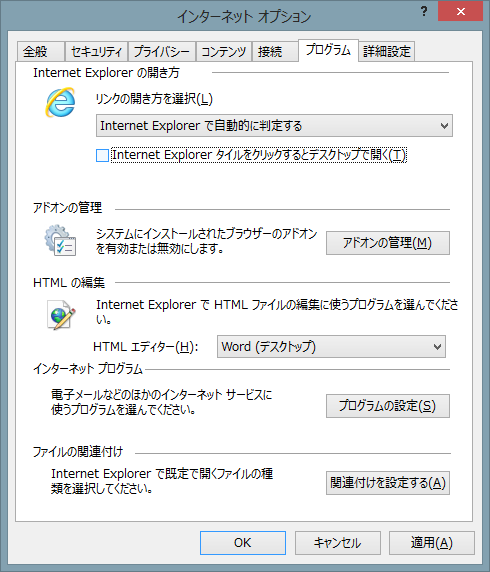
Task: Open the プライバシー tab
Action: coord(162,51)
